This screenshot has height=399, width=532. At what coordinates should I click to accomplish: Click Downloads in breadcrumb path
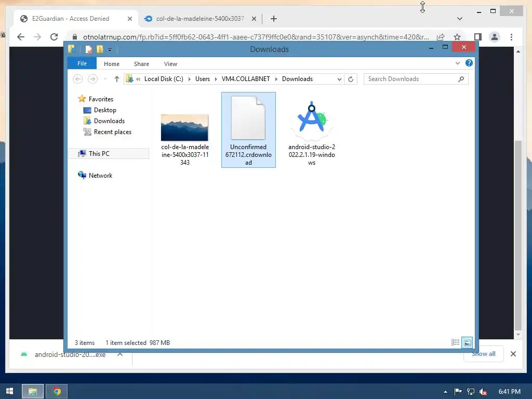(x=298, y=79)
